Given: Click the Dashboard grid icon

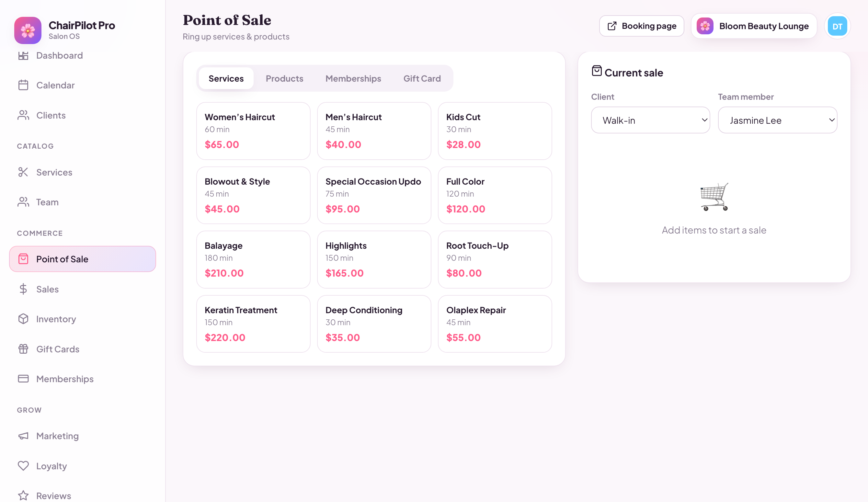Looking at the screenshot, I should click(23, 55).
